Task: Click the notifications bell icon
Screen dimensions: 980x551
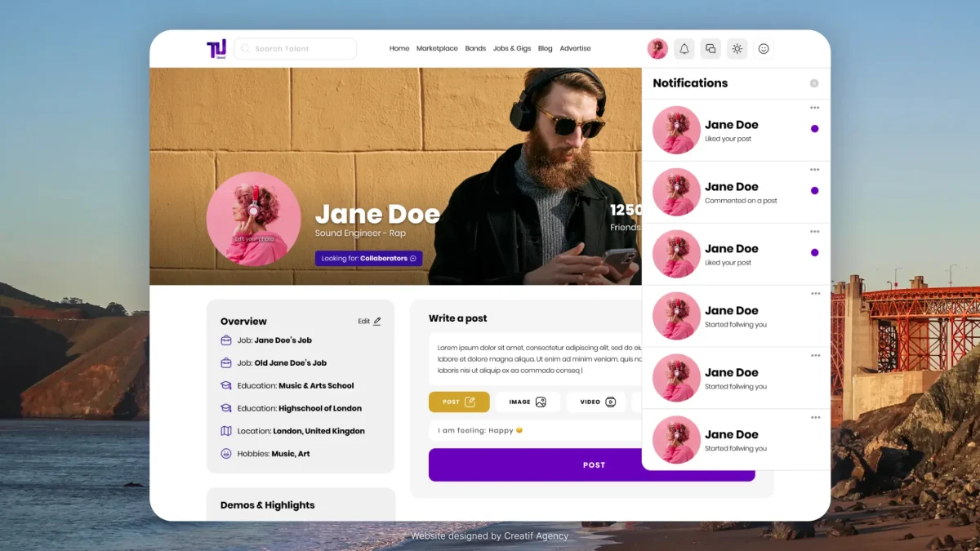Action: point(684,49)
